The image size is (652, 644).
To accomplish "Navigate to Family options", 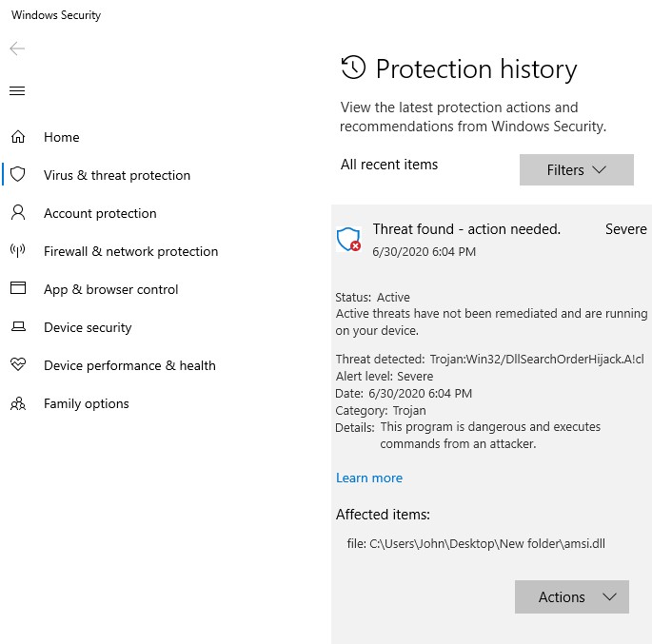I will point(86,403).
